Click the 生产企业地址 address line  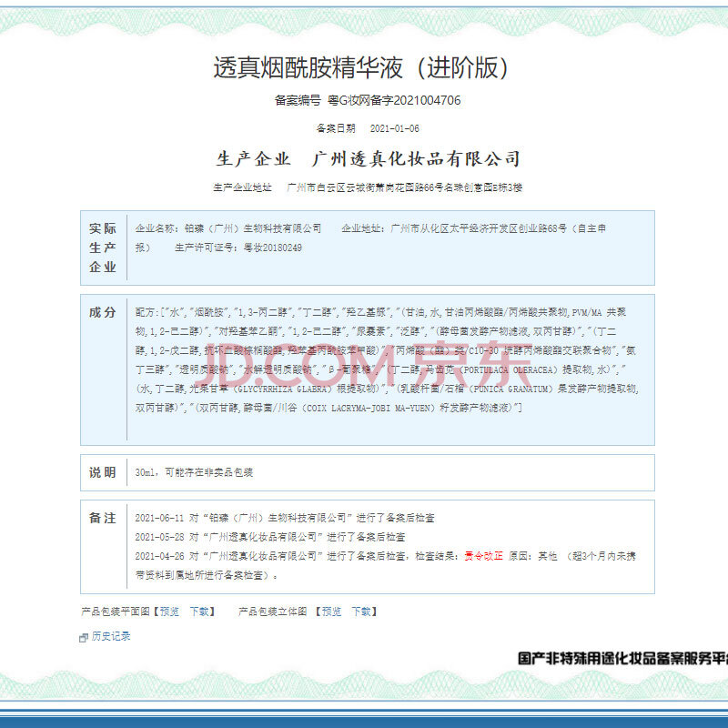(x=368, y=187)
